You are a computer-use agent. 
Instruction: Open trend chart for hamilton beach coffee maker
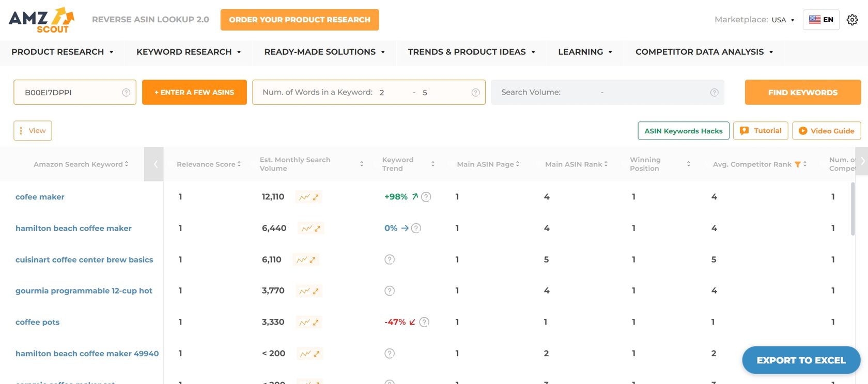point(311,228)
